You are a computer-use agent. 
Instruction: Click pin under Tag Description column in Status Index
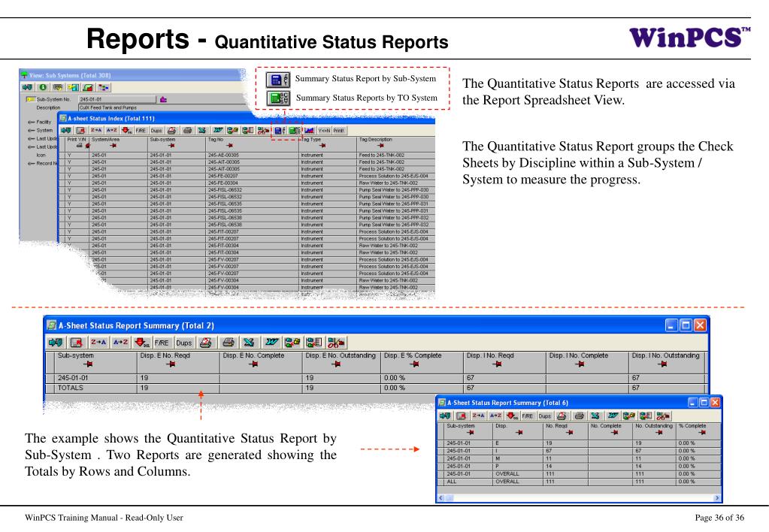click(x=380, y=146)
